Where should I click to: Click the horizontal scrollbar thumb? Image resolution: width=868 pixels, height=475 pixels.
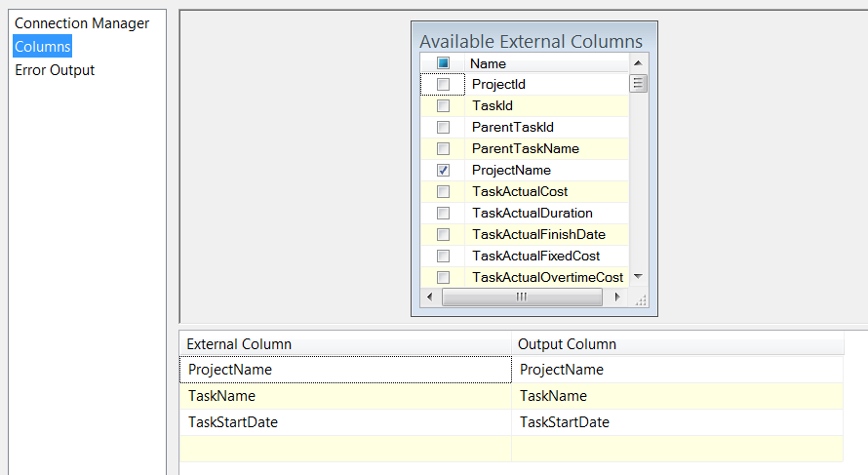[522, 297]
